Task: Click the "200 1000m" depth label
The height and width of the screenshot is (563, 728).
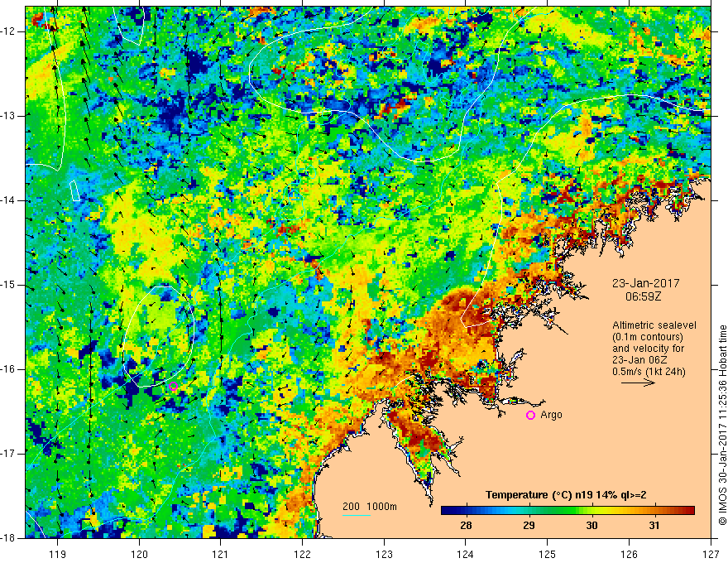Action: tap(370, 507)
